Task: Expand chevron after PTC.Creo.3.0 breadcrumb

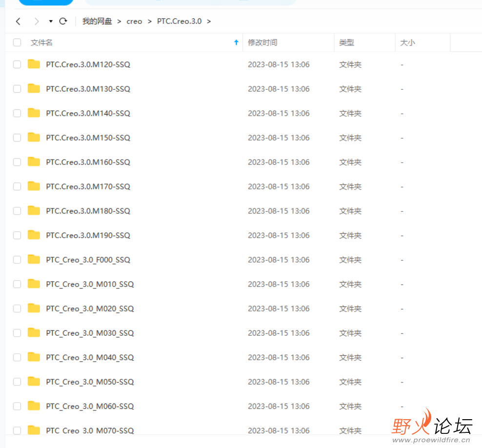Action: (209, 21)
